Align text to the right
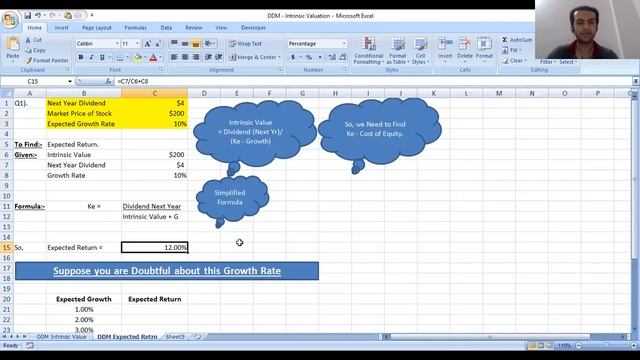Viewport: 640px width, 360px height. 196,57
